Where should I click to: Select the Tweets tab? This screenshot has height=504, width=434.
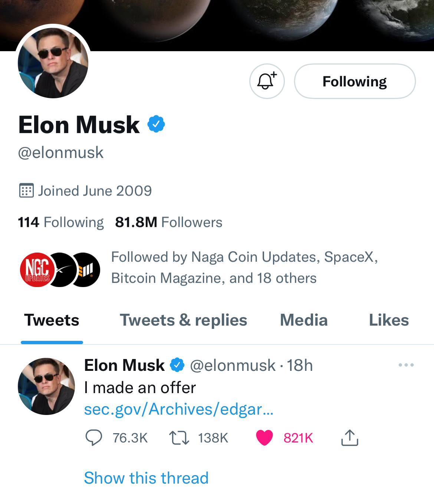pos(52,320)
